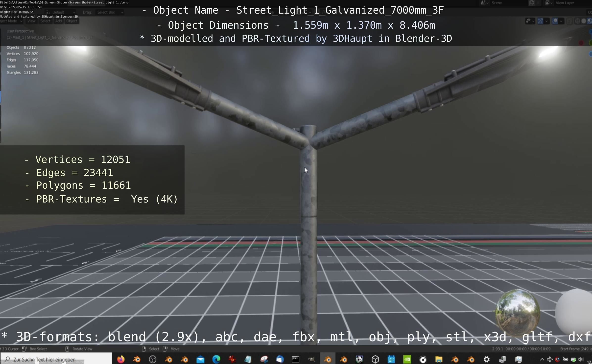Click the Objects 0/212 statistic
The width and height of the screenshot is (592, 364).
(x=21, y=47)
